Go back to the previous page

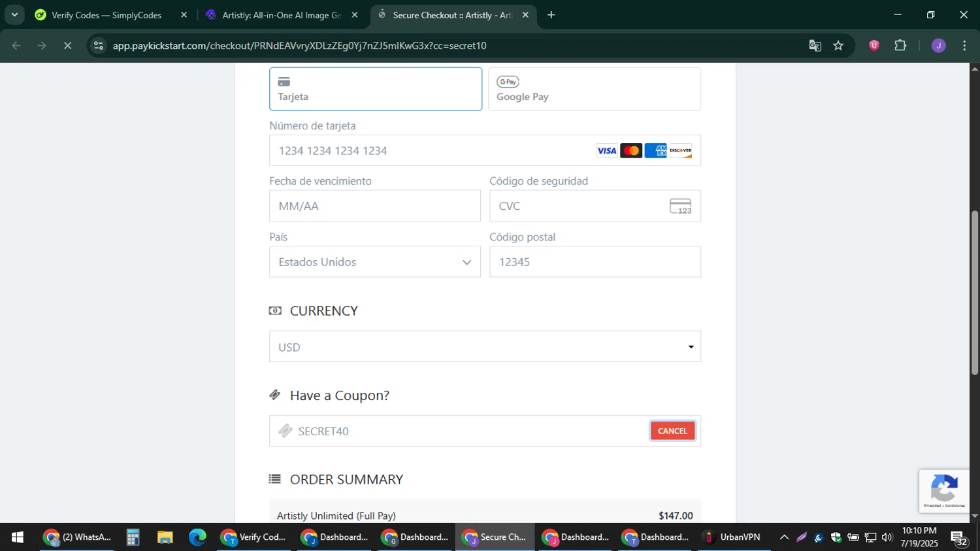16,46
